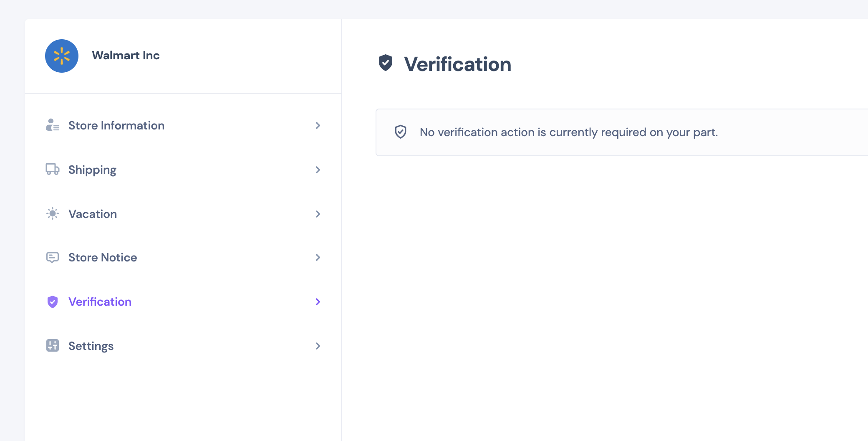The image size is (868, 441).
Task: Open Store Notice from the sidebar
Action: point(102,258)
